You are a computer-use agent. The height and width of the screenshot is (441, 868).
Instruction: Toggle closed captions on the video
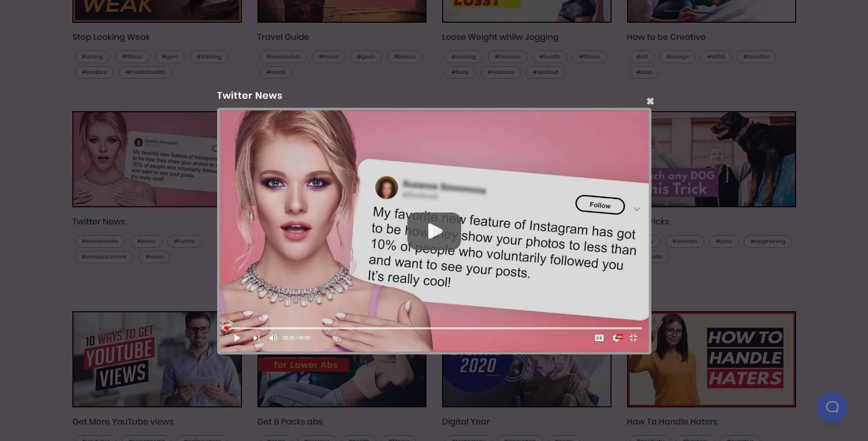[x=599, y=338]
